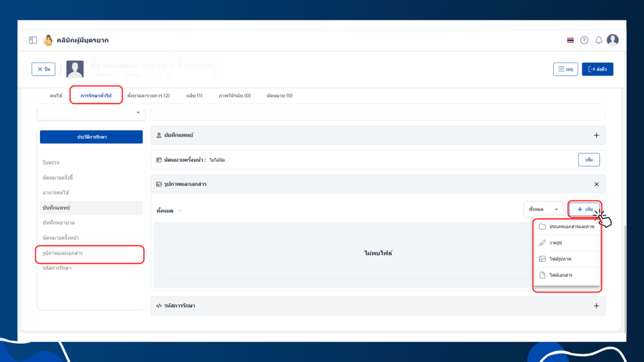Viewport: 644px width, 362px height.
Task: Open help via the question mark icon
Action: coord(584,40)
